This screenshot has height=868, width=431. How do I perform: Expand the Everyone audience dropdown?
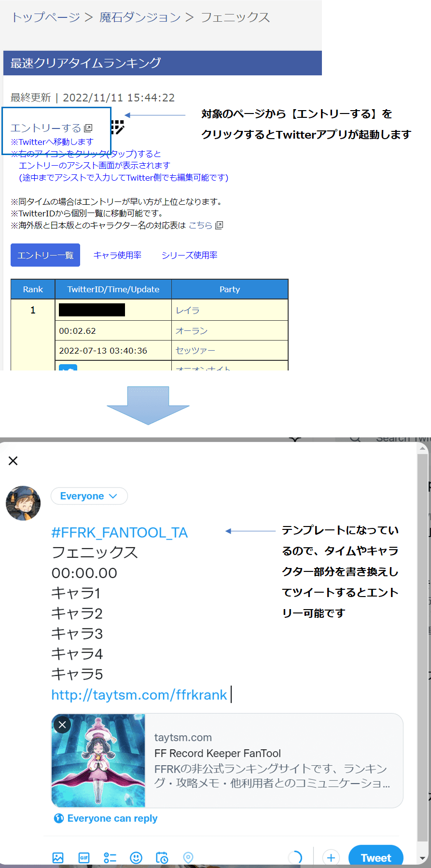tap(89, 496)
